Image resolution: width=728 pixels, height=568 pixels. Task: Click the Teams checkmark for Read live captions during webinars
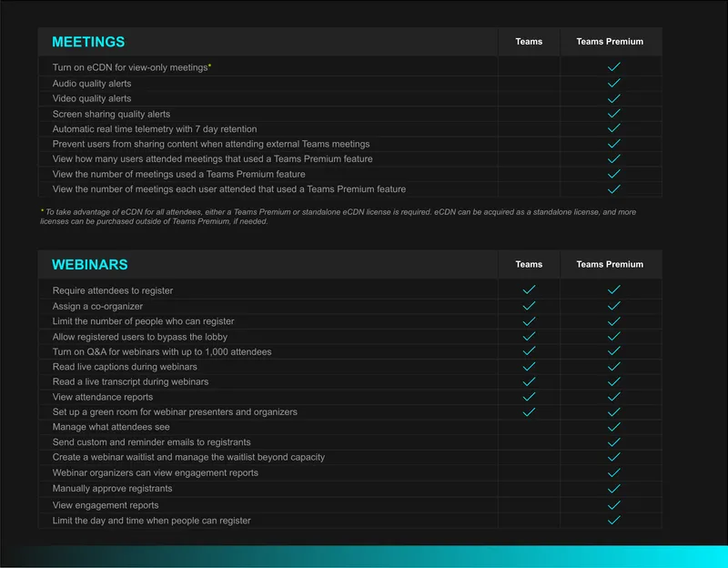point(529,367)
